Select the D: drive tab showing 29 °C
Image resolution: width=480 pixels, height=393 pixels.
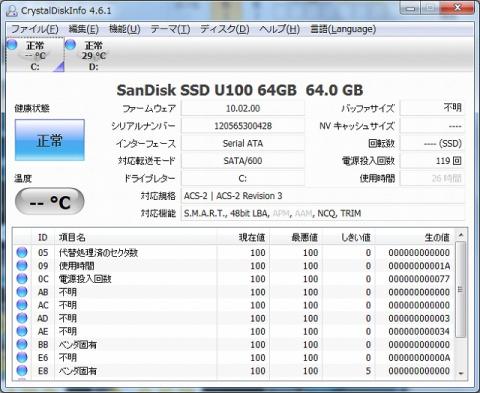pyautogui.click(x=93, y=55)
